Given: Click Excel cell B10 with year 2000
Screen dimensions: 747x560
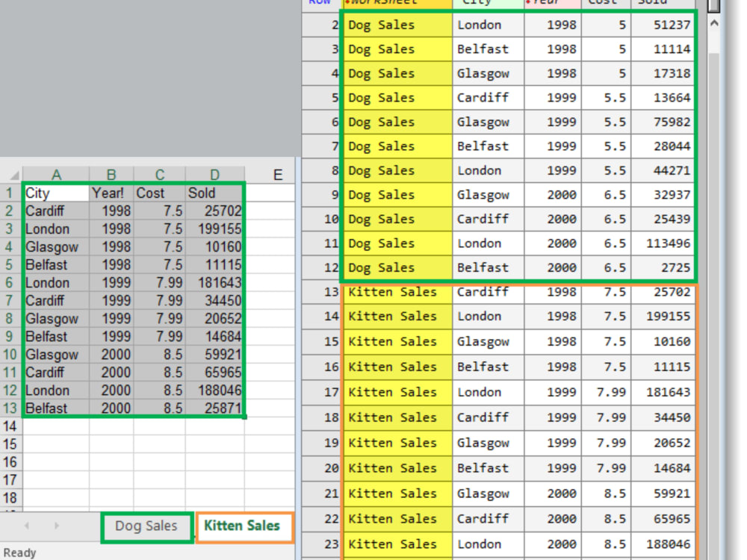Looking at the screenshot, I should 111,355.
